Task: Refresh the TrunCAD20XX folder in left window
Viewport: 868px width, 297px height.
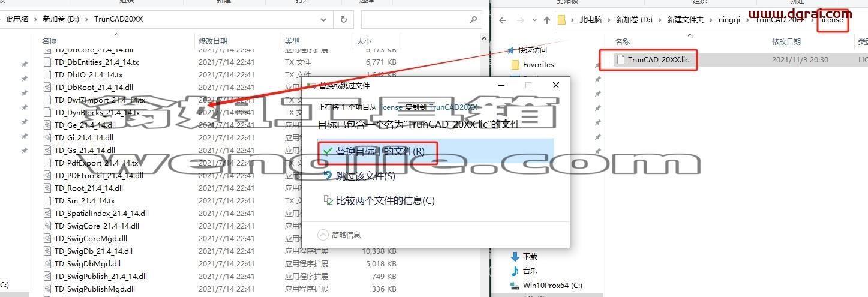Action: 344,19
